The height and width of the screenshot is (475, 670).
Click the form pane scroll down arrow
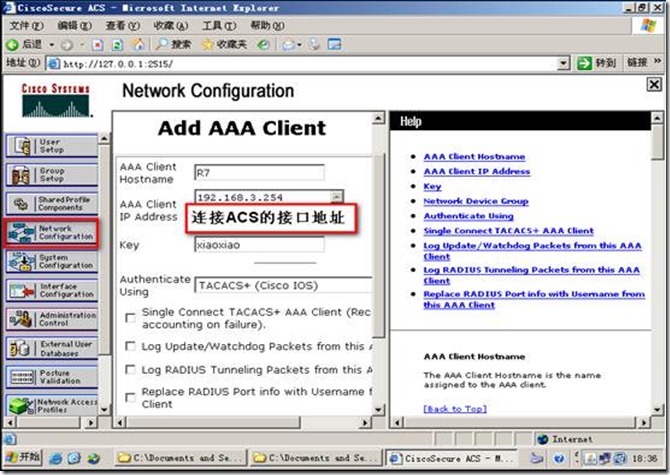click(x=378, y=409)
